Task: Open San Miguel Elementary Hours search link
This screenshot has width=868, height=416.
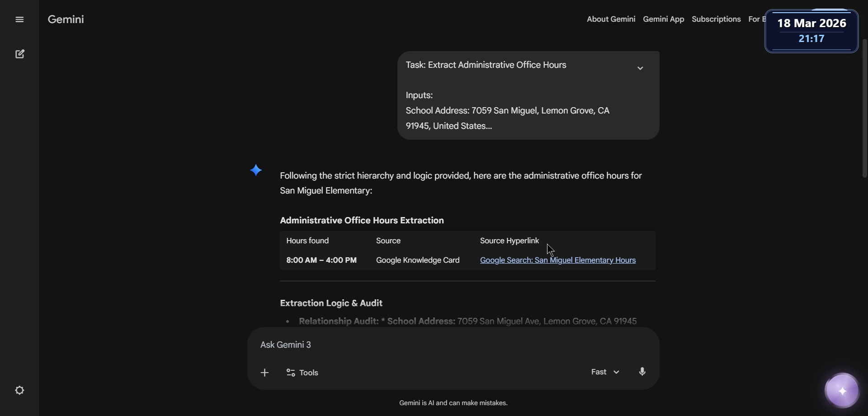Action: tap(557, 260)
